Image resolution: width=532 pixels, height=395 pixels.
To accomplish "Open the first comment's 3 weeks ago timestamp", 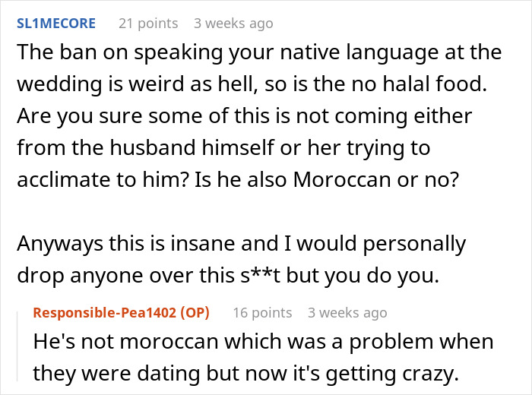I will point(233,24).
